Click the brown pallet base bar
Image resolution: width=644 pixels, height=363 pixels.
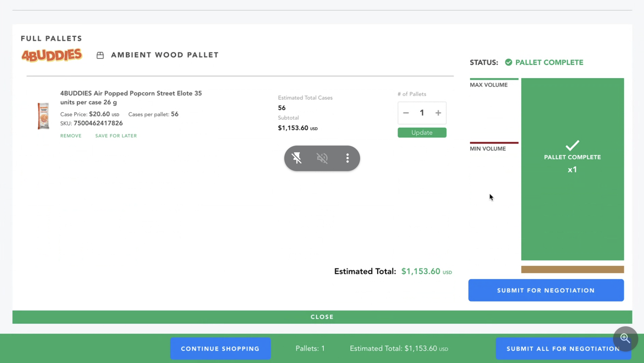tap(572, 270)
